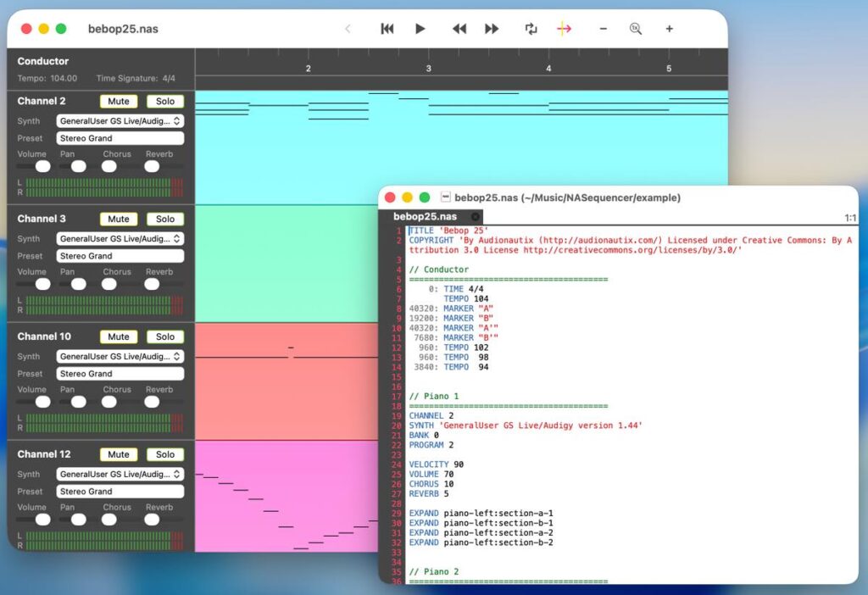Click the zoom in plus icon
Viewport: 868px width, 595px height.
[x=669, y=29]
